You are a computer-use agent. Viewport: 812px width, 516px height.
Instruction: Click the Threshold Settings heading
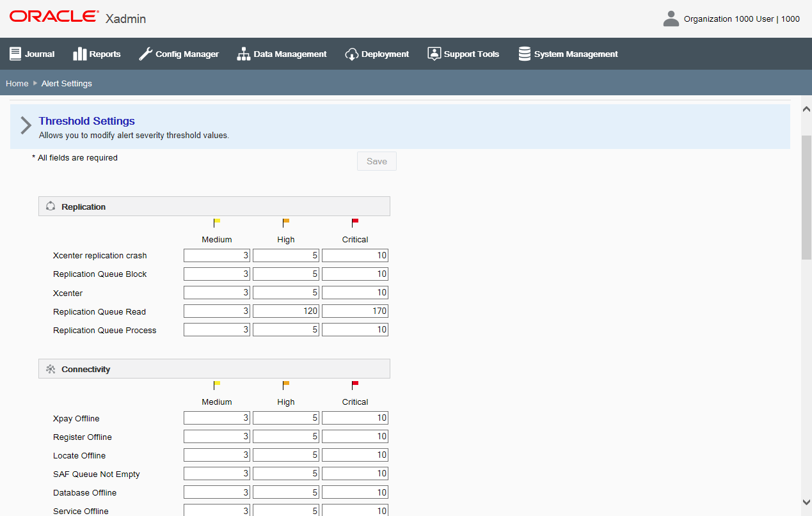[x=87, y=121]
